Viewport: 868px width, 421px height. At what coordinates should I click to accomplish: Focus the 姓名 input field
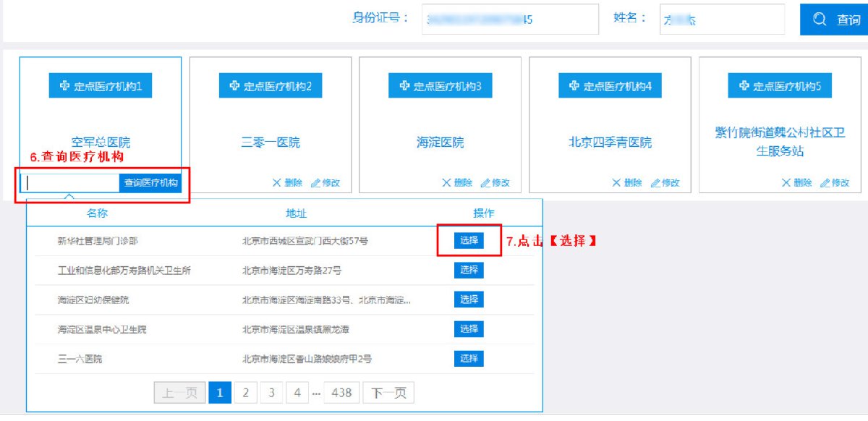[722, 20]
